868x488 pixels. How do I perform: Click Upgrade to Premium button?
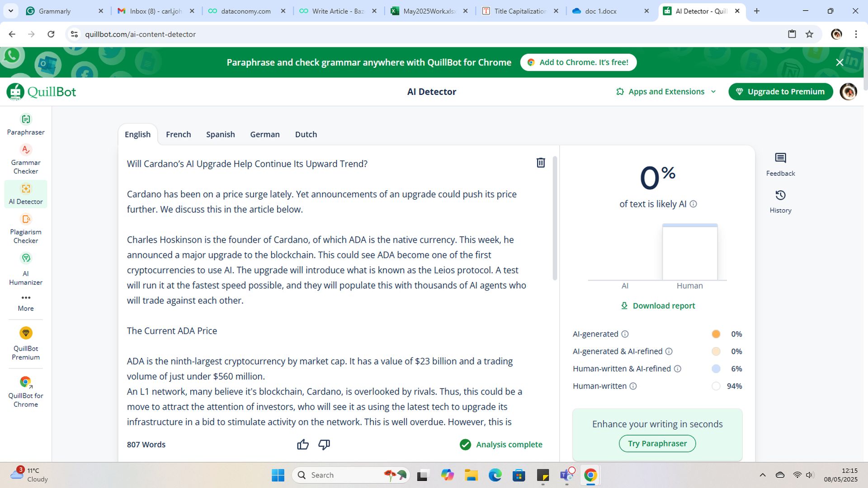(x=781, y=92)
